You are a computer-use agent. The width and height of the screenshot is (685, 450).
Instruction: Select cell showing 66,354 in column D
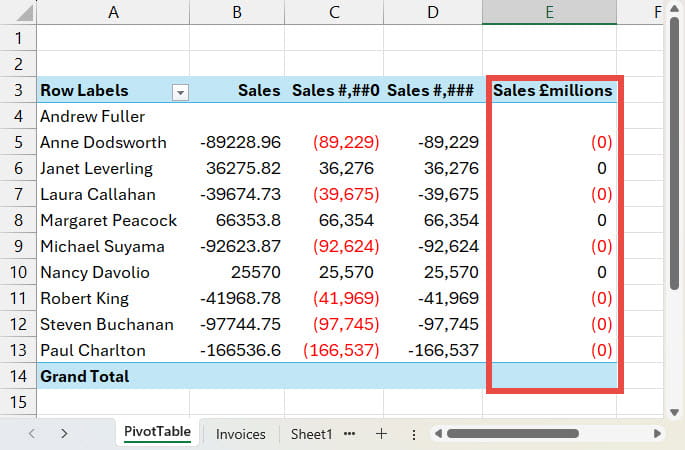coord(433,220)
